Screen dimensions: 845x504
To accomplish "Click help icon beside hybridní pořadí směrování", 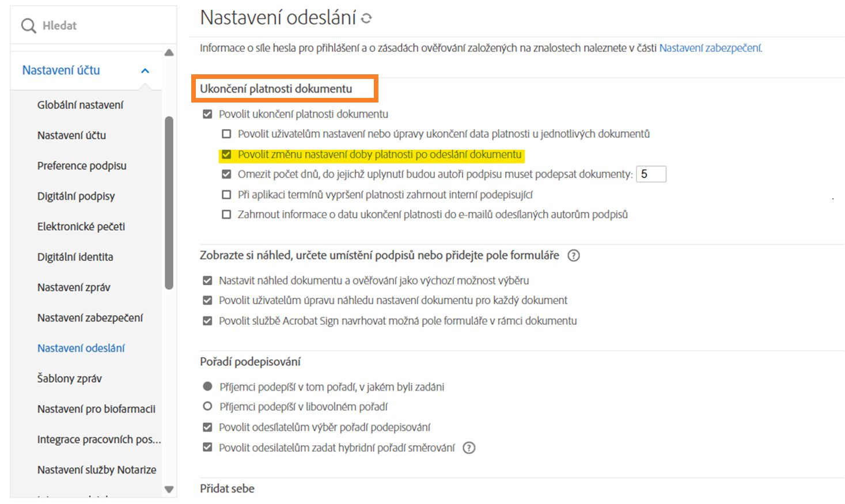I will (x=469, y=448).
